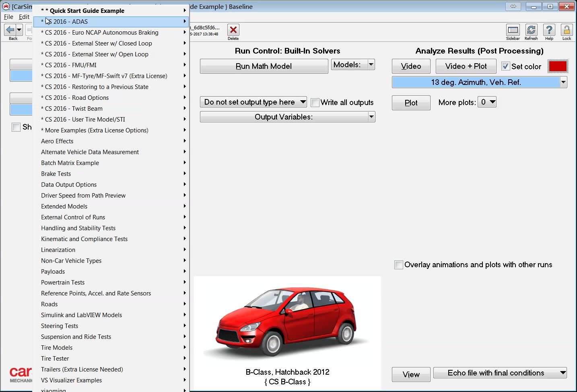Image resolution: width=577 pixels, height=392 pixels.
Task: Open Restoring to a Previous State submenu
Action: 111,87
